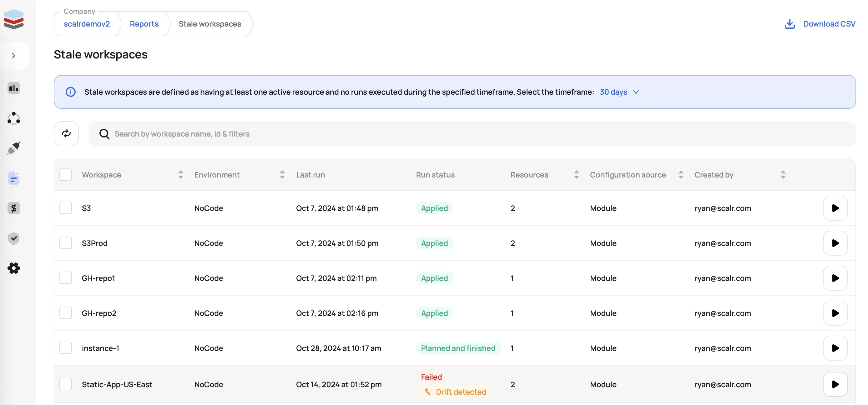Click the Applied badge in S3 row
Image resolution: width=868 pixels, height=405 pixels.
(434, 208)
